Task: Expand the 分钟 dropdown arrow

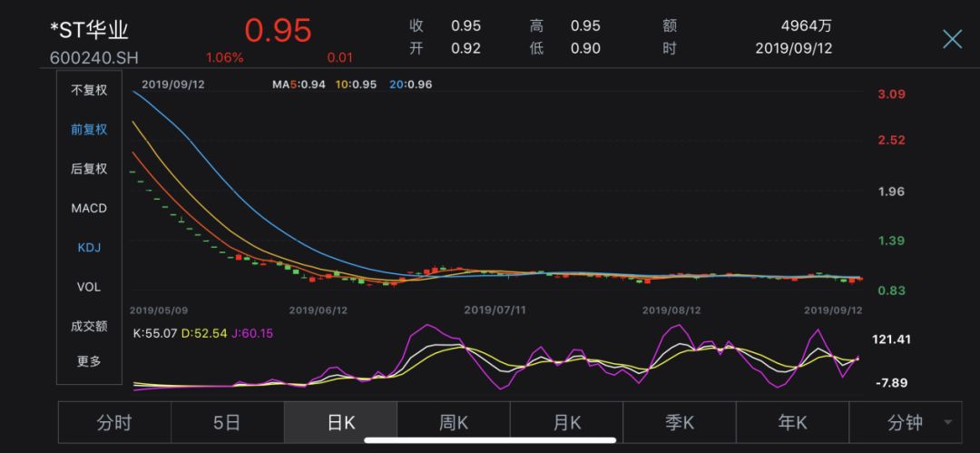Action: pyautogui.click(x=948, y=423)
